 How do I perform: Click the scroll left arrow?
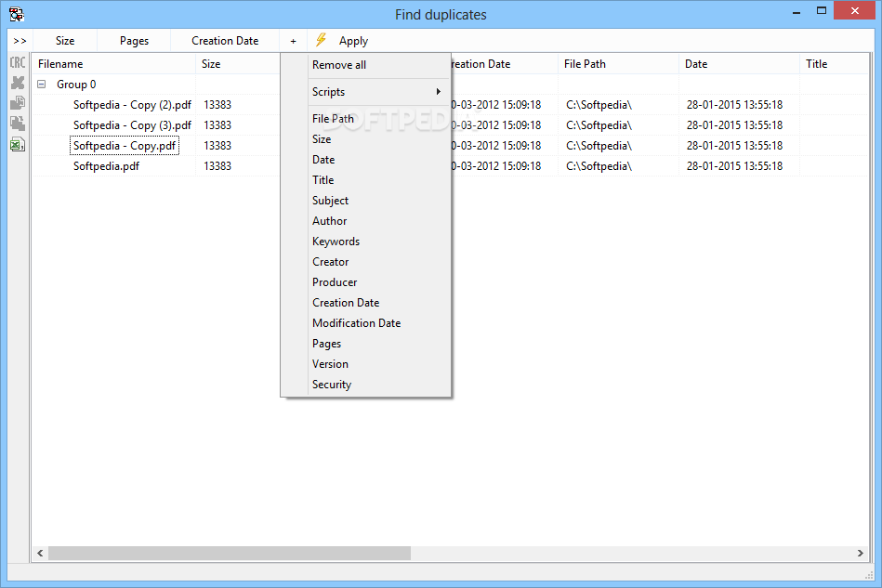[40, 553]
